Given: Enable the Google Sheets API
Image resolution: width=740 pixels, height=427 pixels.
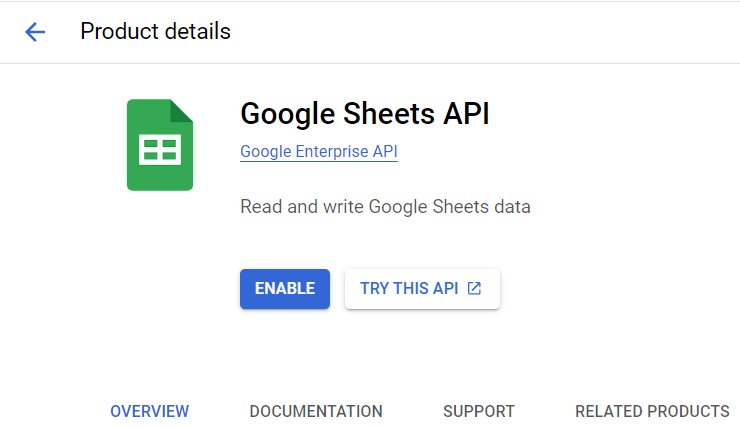Looking at the screenshot, I should click(285, 289).
